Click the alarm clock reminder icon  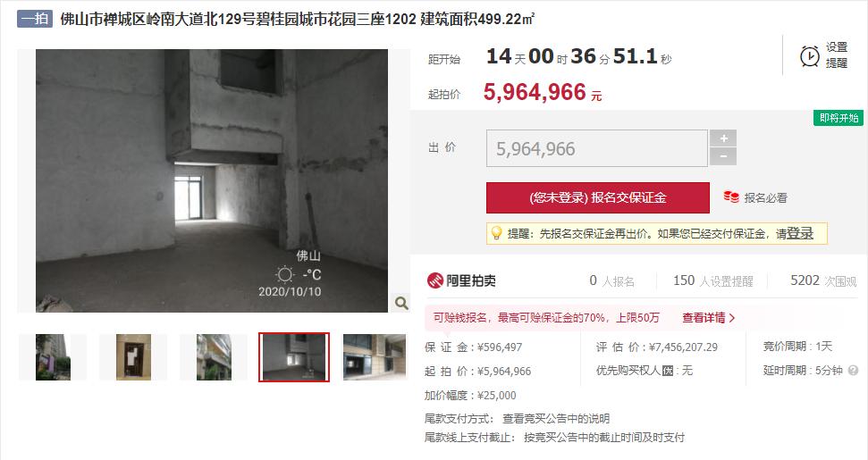click(x=809, y=56)
